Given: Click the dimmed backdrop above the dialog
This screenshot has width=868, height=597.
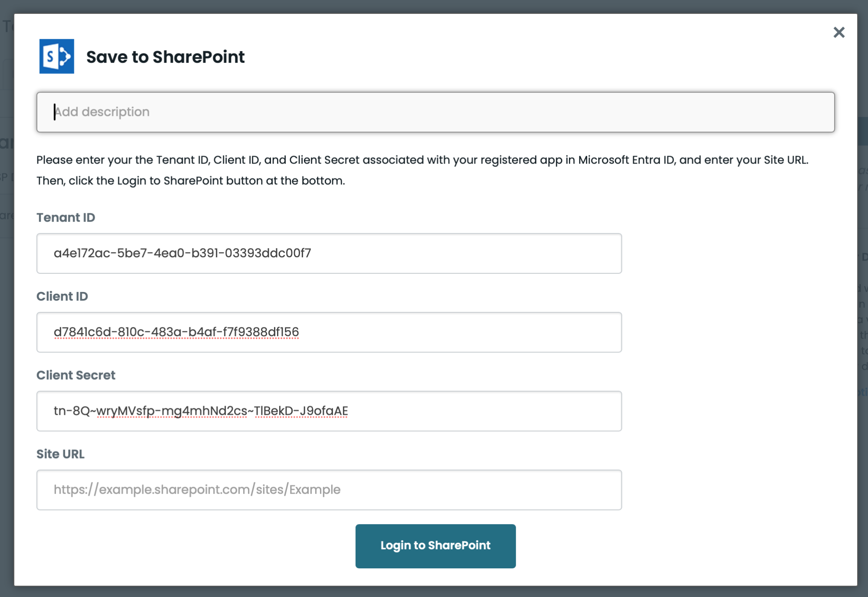Looking at the screenshot, I should pyautogui.click(x=434, y=6).
